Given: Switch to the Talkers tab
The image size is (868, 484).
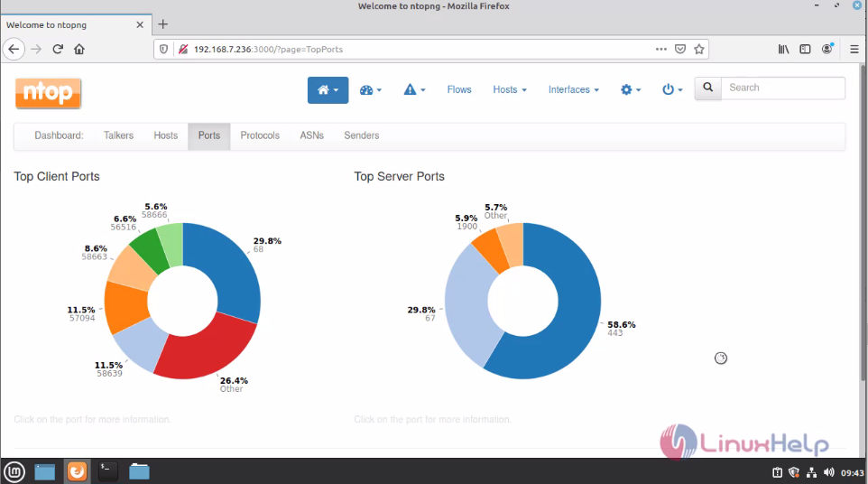Looking at the screenshot, I should pyautogui.click(x=118, y=135).
